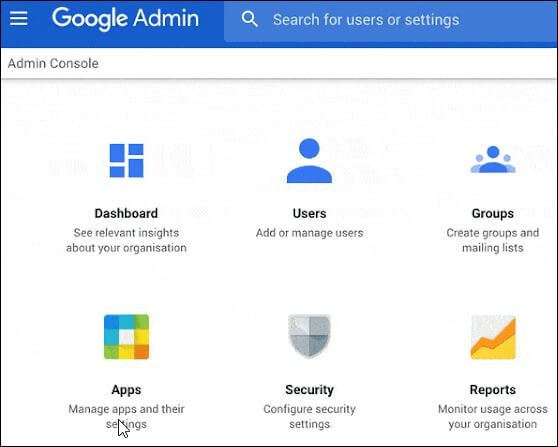Click the Security heading
The image size is (558, 447).
click(309, 390)
